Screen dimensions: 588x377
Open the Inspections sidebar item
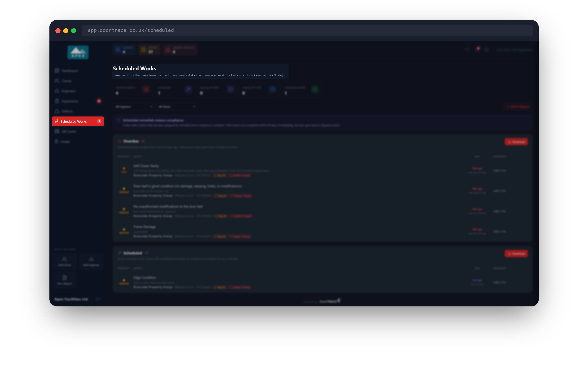click(x=78, y=101)
